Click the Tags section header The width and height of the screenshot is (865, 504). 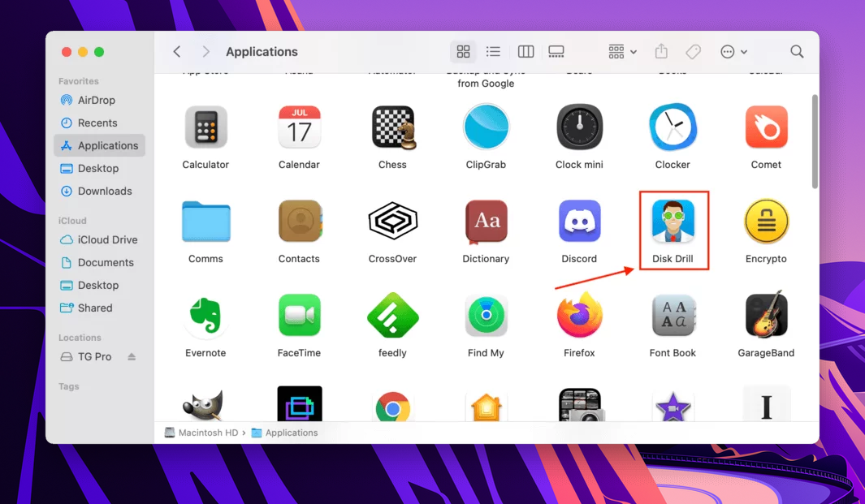(x=68, y=386)
